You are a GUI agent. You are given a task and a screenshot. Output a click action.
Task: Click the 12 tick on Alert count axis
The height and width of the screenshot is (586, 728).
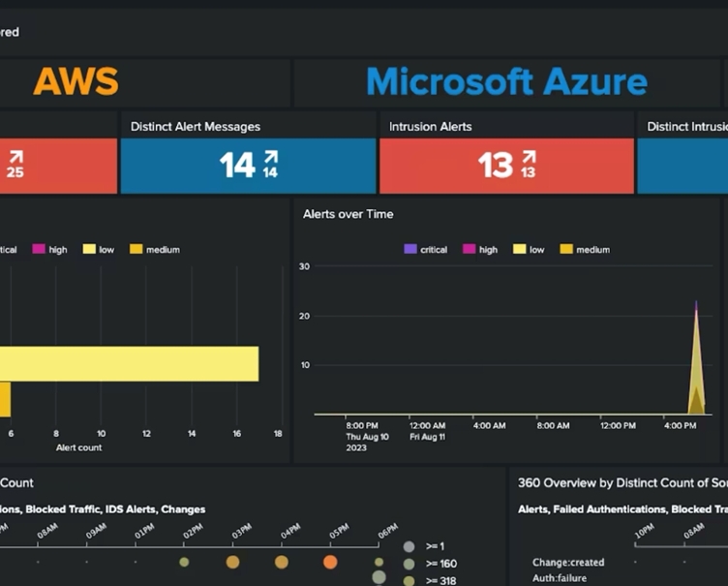[x=146, y=434]
